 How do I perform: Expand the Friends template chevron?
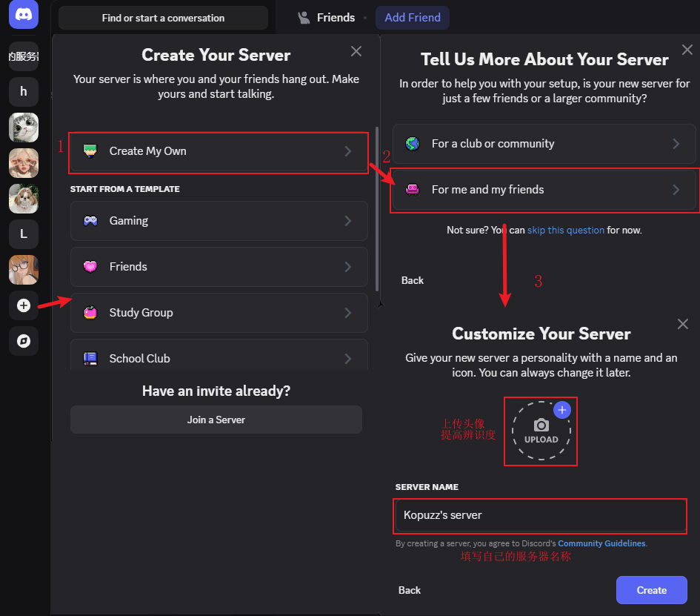[x=348, y=267]
